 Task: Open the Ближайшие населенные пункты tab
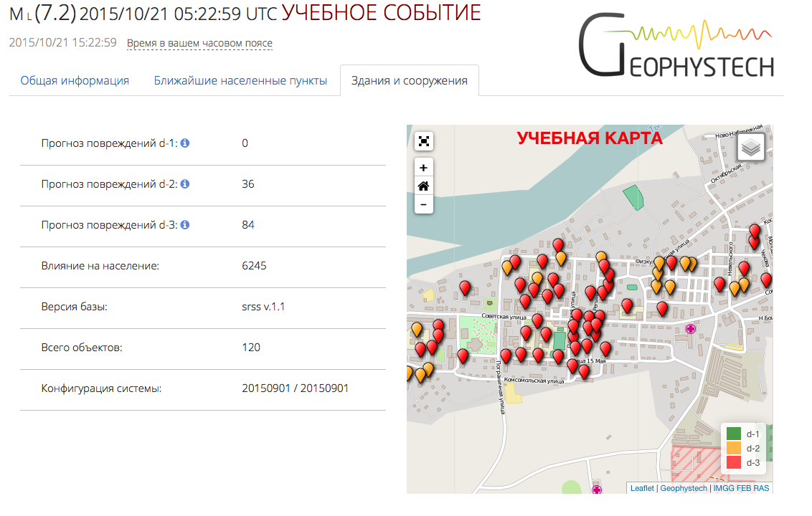[x=238, y=80]
